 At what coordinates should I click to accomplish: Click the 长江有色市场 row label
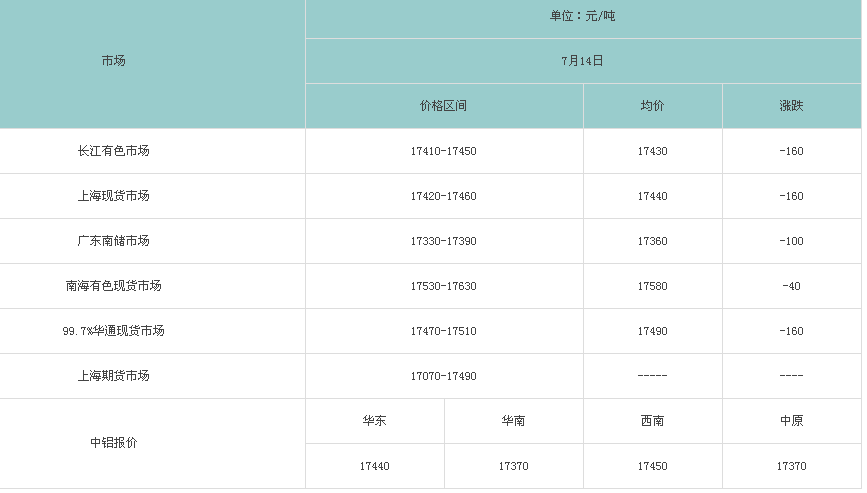click(113, 151)
